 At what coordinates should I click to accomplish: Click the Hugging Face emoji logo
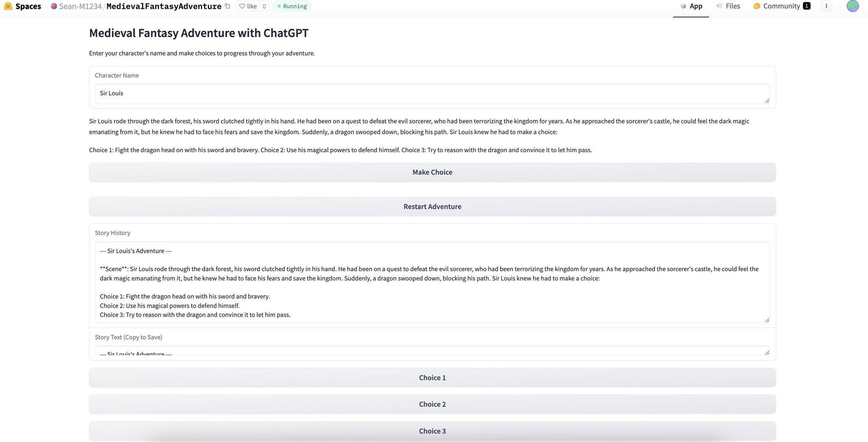point(8,6)
